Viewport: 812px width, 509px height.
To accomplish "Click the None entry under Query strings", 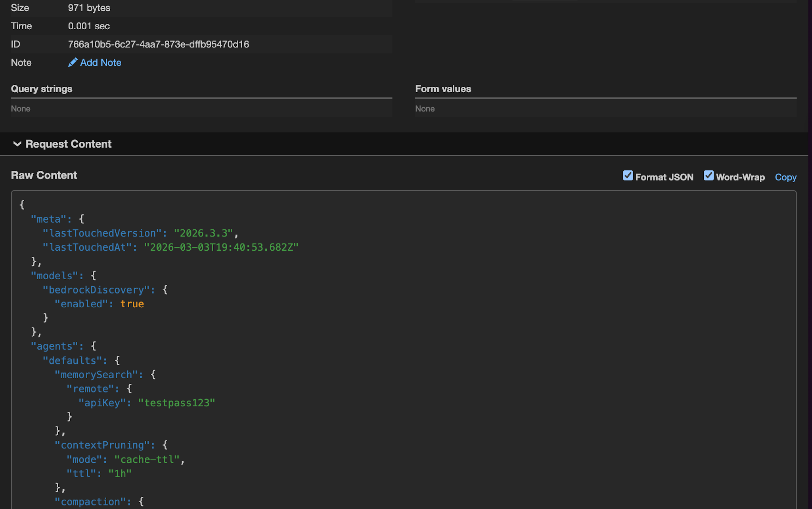I will 21,109.
